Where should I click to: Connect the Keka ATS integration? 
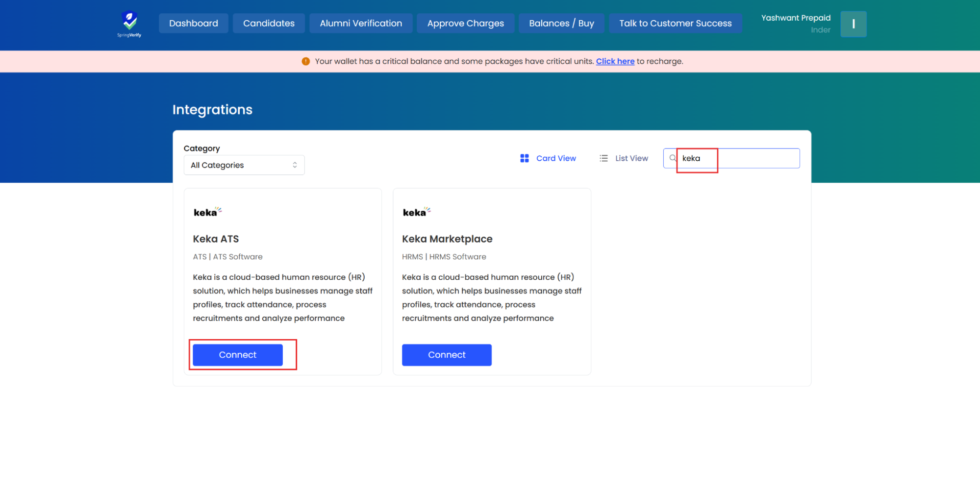[237, 355]
